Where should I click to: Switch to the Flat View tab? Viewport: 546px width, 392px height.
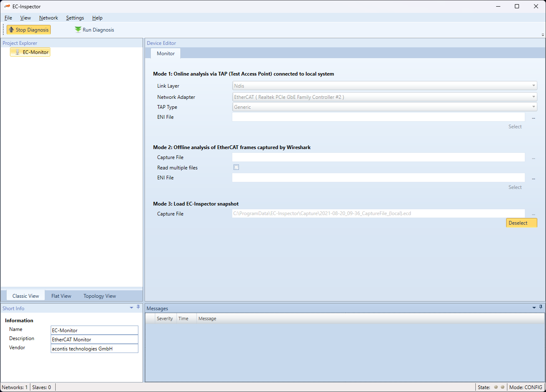point(61,296)
